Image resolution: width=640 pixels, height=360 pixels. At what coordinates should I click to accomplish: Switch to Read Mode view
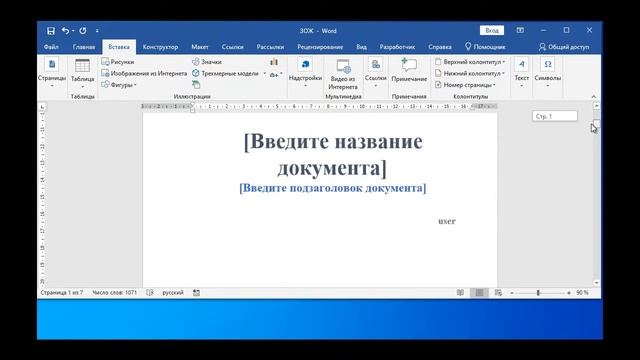pos(460,293)
